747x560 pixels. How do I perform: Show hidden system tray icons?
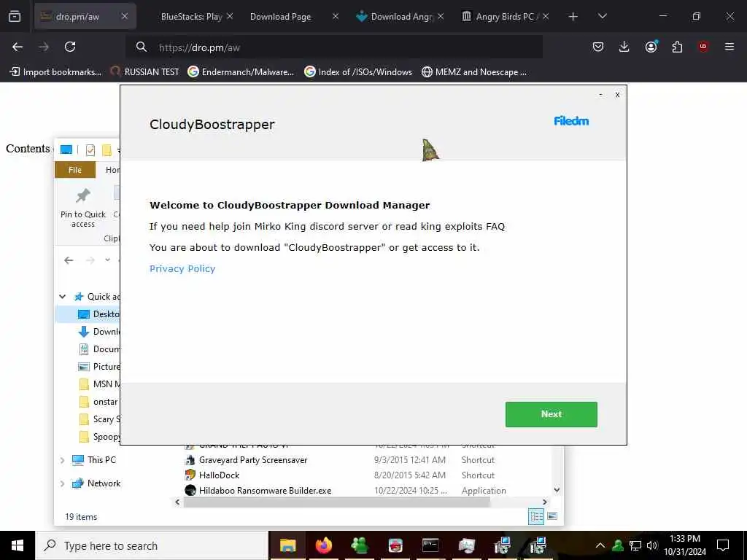(600, 545)
